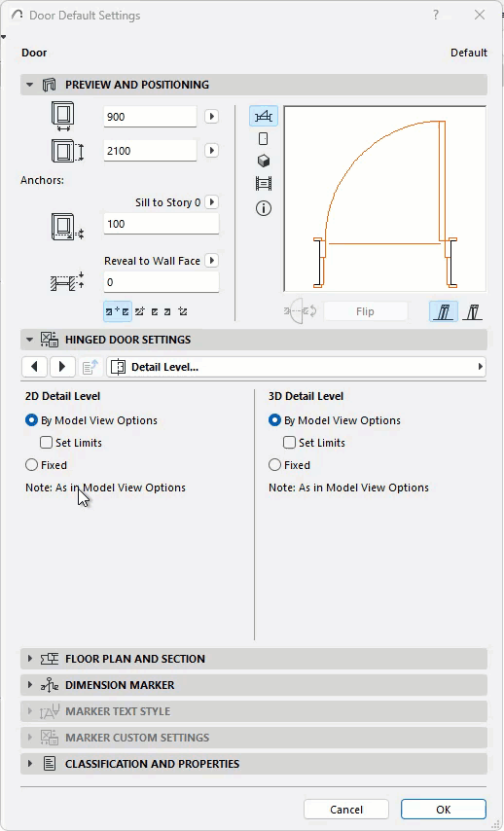
Task: Click the 2D Detail Level heading
Action: [62, 396]
